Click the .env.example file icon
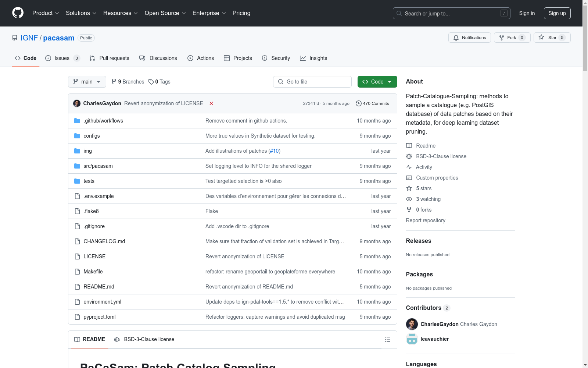 (77, 196)
